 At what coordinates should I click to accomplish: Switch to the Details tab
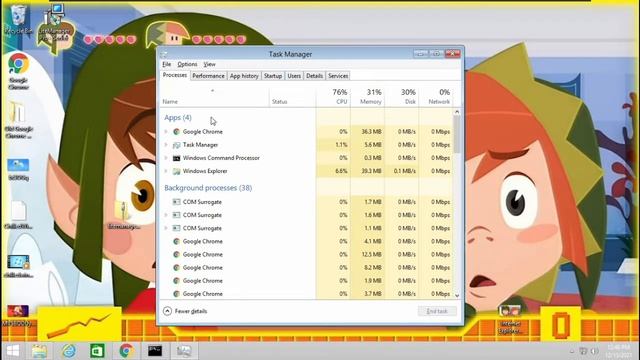[314, 76]
